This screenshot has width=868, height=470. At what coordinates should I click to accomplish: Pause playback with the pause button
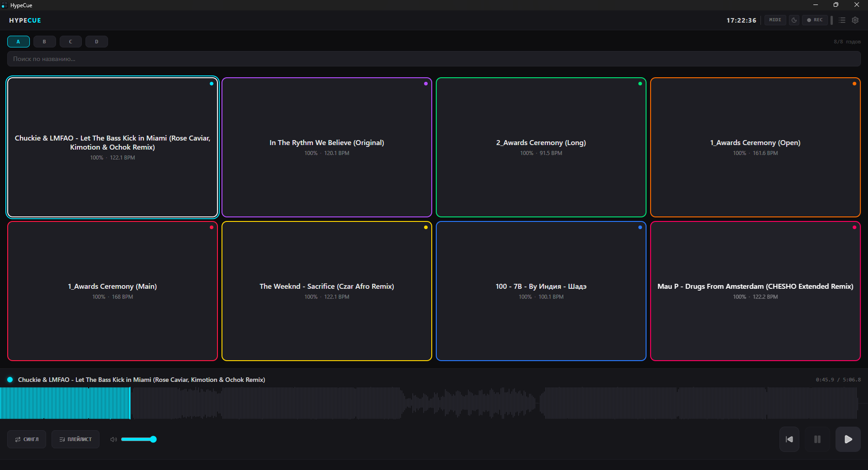(x=817, y=439)
